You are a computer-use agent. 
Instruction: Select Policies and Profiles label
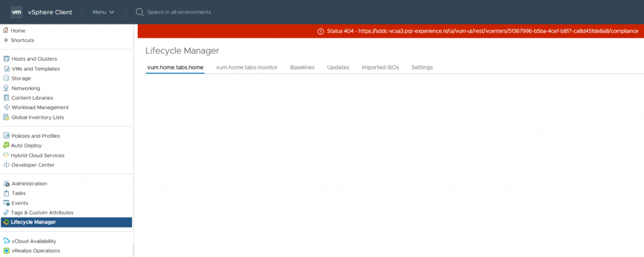click(36, 136)
